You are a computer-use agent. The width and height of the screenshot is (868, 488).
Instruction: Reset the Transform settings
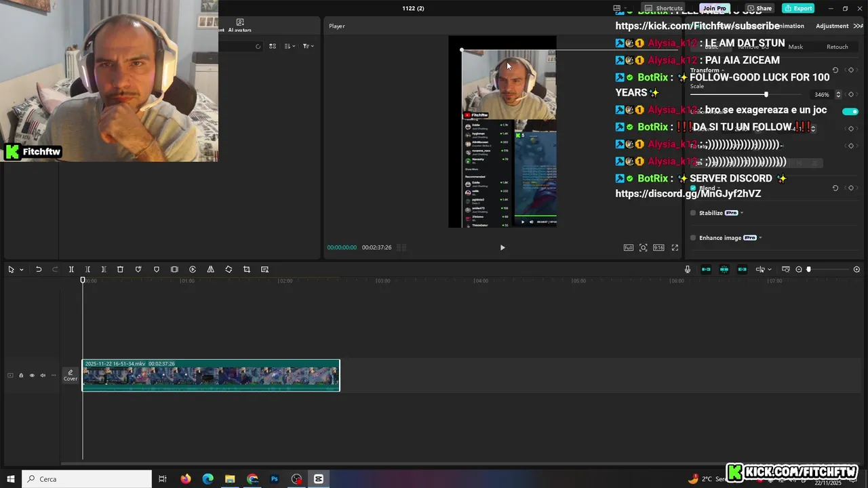click(x=835, y=70)
